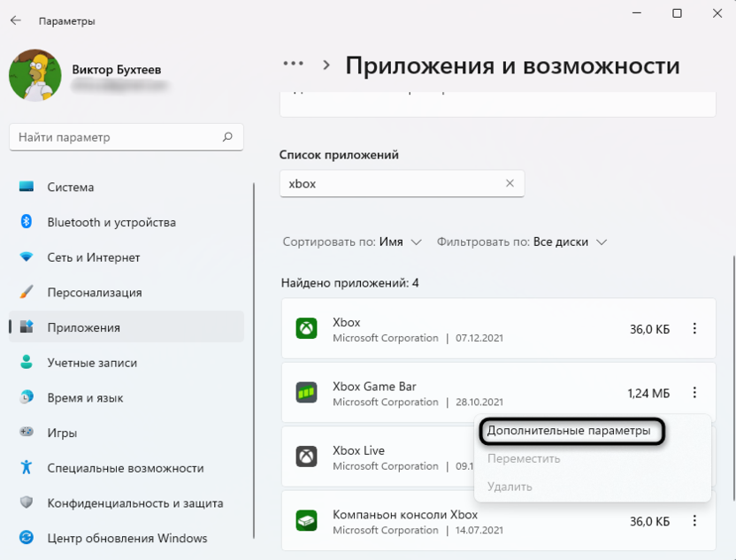Image resolution: width=736 pixels, height=560 pixels.
Task: Open the Система section icon
Action: (x=27, y=187)
